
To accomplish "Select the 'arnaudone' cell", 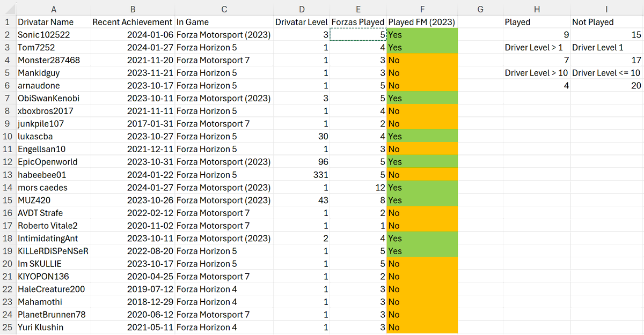I will tap(54, 86).
